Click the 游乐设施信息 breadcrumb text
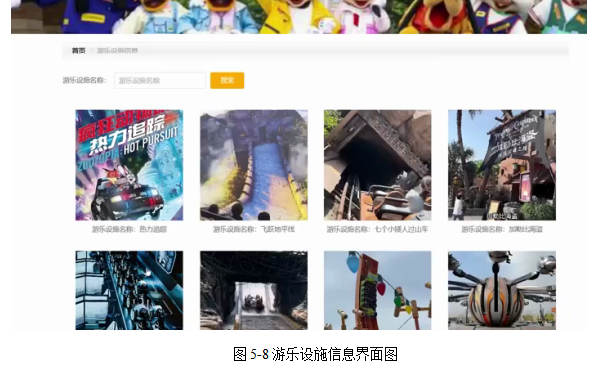Image resolution: width=616 pixels, height=370 pixels. click(x=117, y=50)
